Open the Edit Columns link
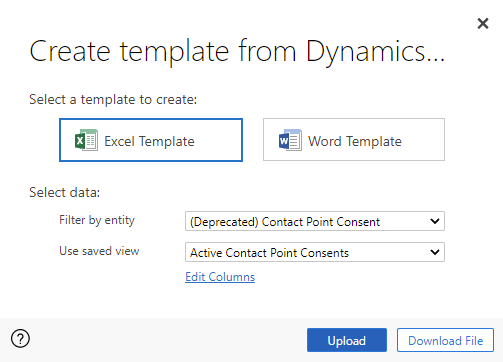This screenshot has height=362, width=503. point(220,277)
